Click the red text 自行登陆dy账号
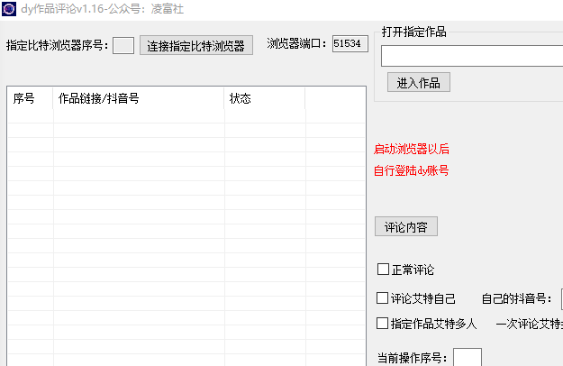This screenshot has height=366, width=563. [411, 171]
